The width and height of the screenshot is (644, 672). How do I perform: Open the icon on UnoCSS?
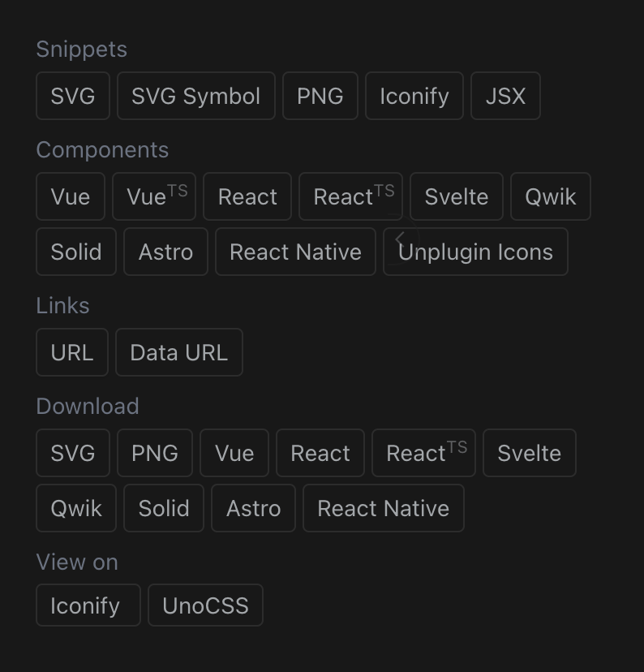coord(205,605)
